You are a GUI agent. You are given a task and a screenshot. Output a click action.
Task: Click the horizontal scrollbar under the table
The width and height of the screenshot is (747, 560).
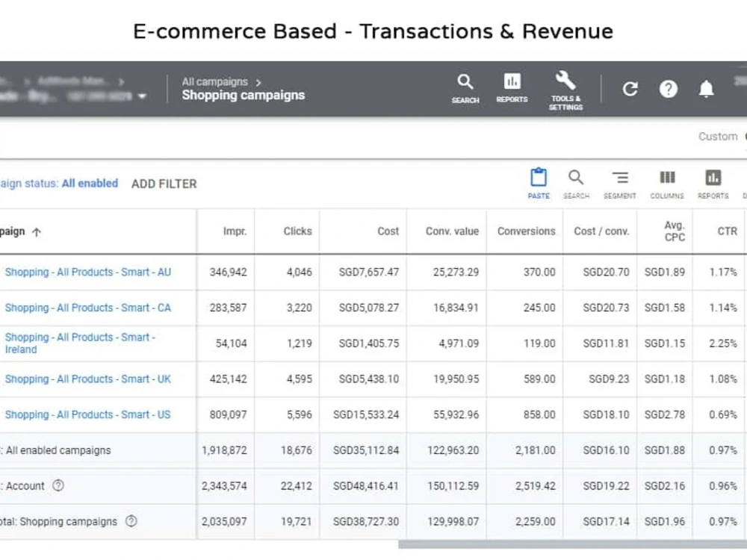572,544
